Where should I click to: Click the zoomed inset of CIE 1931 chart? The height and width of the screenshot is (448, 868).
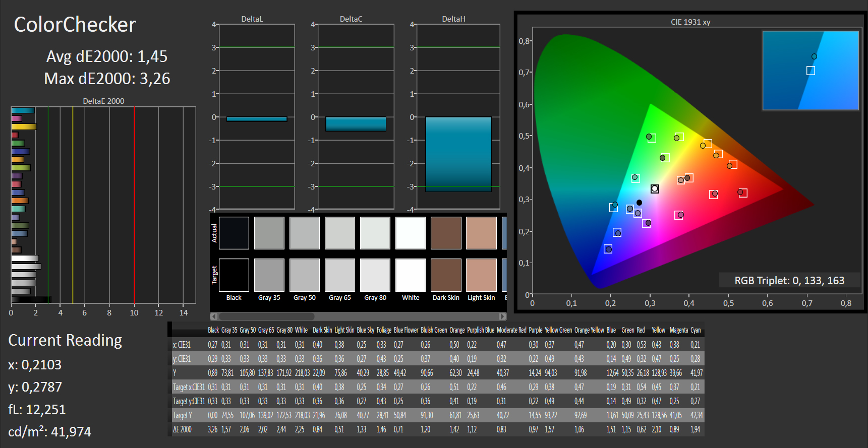[811, 71]
